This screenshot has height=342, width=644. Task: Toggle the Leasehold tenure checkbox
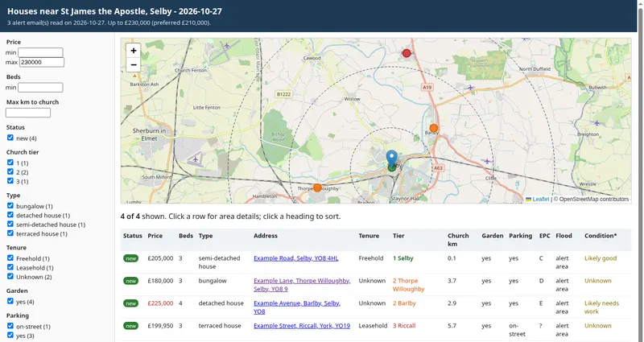point(10,267)
